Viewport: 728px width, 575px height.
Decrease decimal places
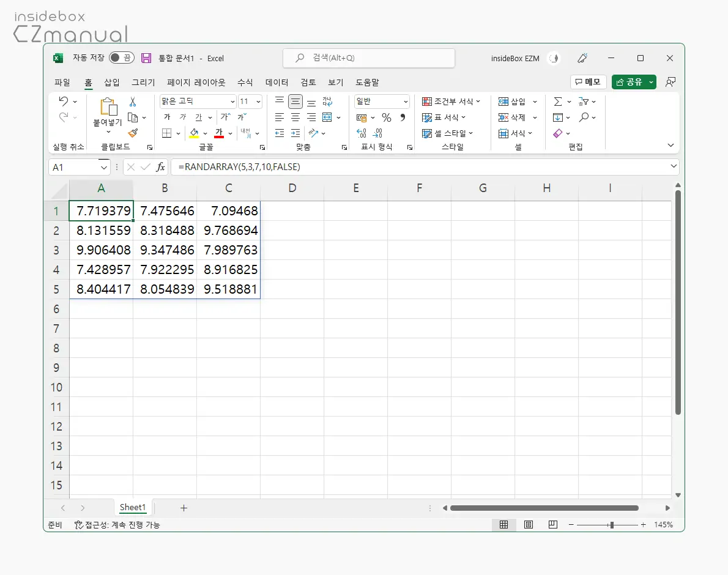pos(378,133)
